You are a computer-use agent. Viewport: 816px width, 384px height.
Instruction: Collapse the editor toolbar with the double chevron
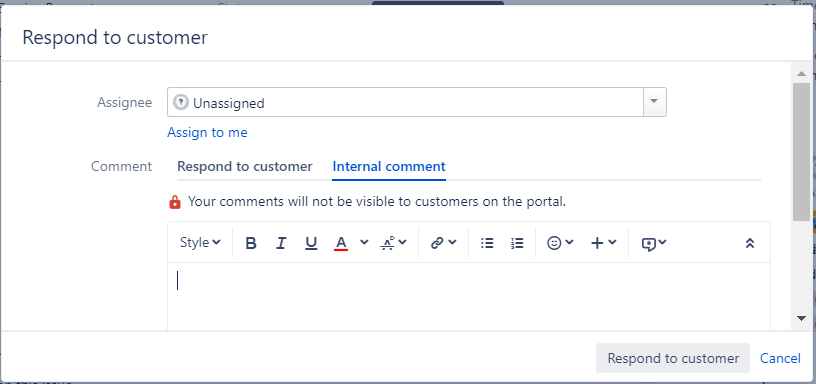tap(750, 243)
